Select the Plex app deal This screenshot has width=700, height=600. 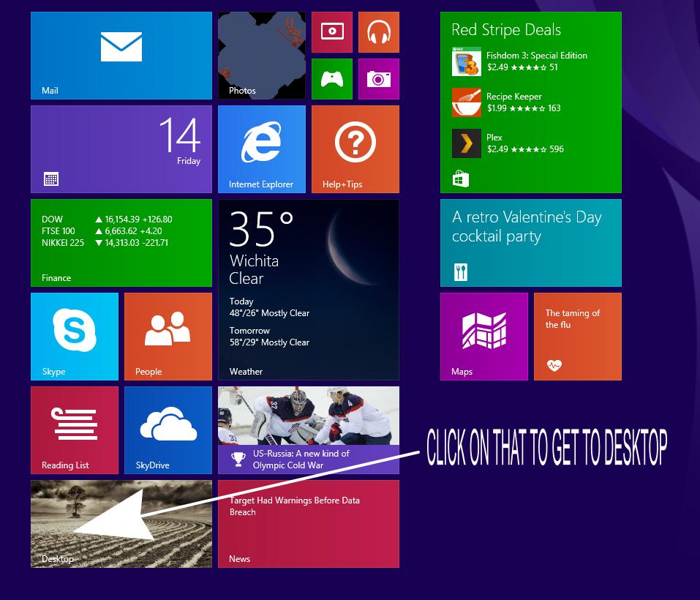(508, 143)
